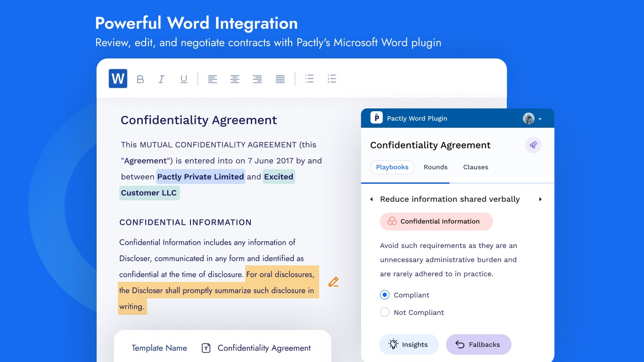The height and width of the screenshot is (362, 644).
Task: Click the Customer LLC highlighted party
Action: pyautogui.click(x=149, y=193)
